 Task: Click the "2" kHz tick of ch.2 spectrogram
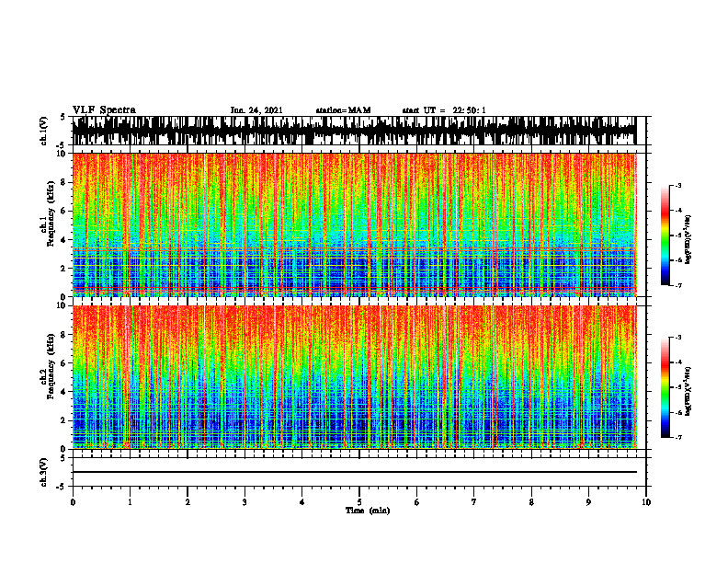[64, 420]
